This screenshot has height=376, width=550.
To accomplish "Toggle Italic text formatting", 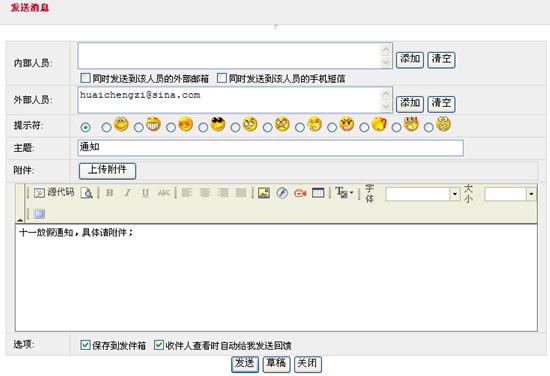I will pos(128,193).
